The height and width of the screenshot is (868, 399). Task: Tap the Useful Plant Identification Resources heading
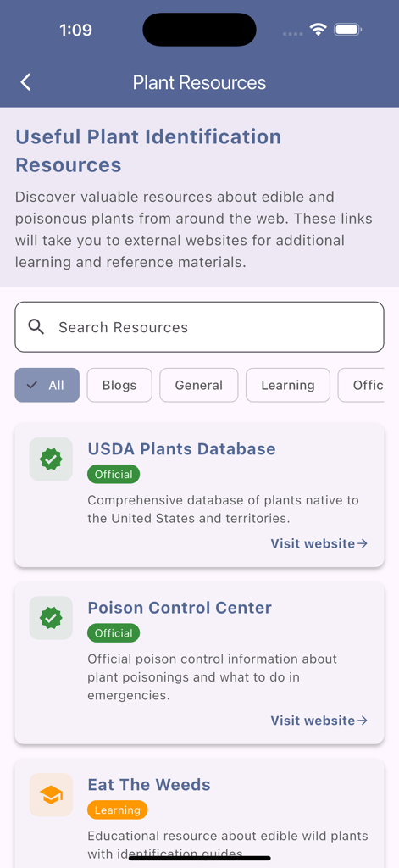148,151
